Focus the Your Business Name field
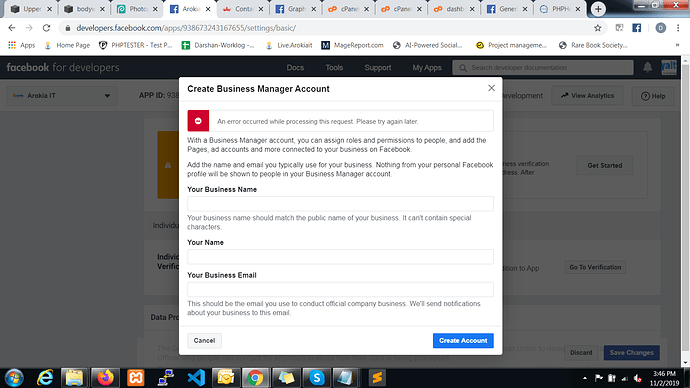The width and height of the screenshot is (690, 388). click(340, 203)
